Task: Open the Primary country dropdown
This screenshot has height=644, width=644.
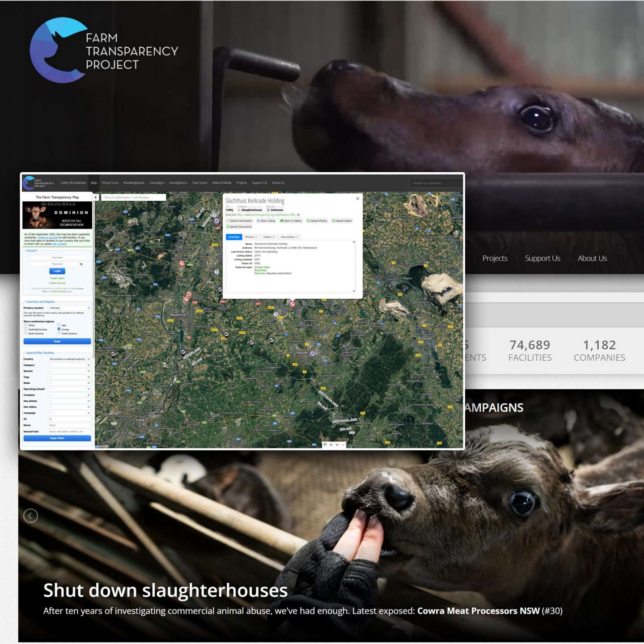Action: [x=69, y=308]
